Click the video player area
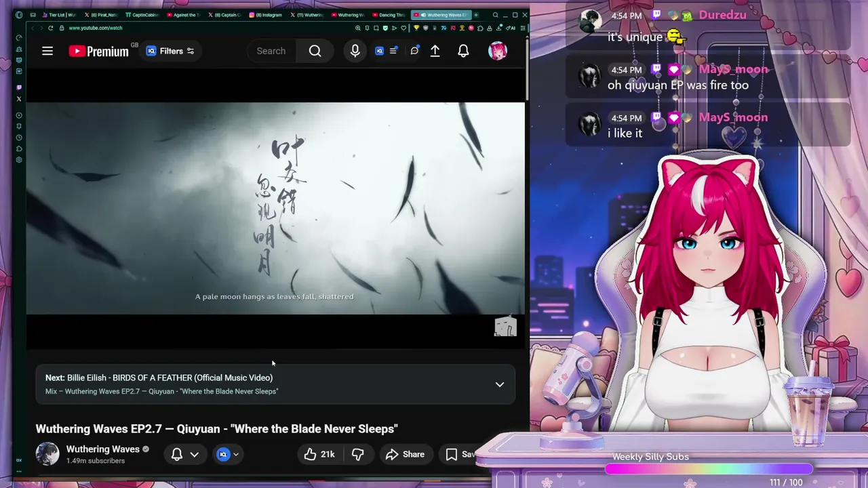The image size is (868, 488). pyautogui.click(x=275, y=208)
